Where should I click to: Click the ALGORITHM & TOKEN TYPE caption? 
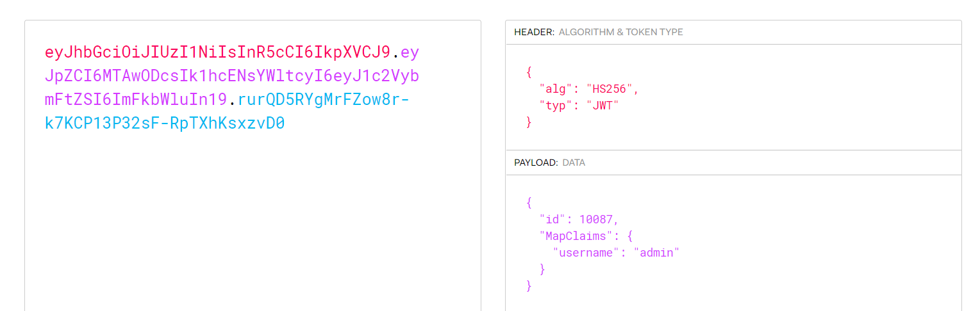click(620, 32)
